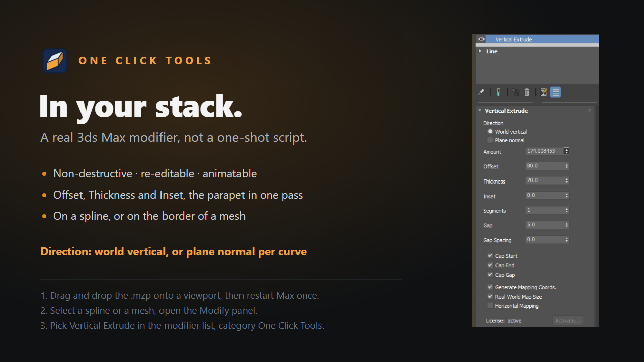
Task: Click the Segments spinner arrows
Action: [567, 210]
